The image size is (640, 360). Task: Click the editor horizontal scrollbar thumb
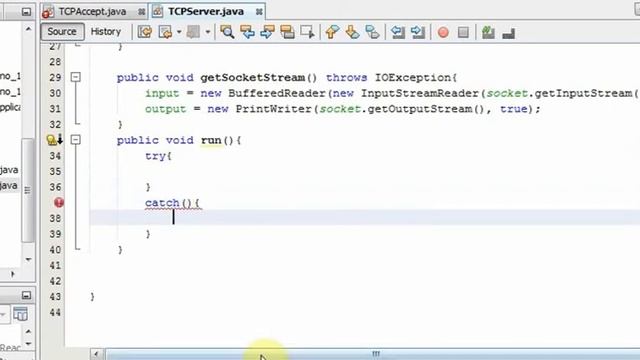pos(375,354)
